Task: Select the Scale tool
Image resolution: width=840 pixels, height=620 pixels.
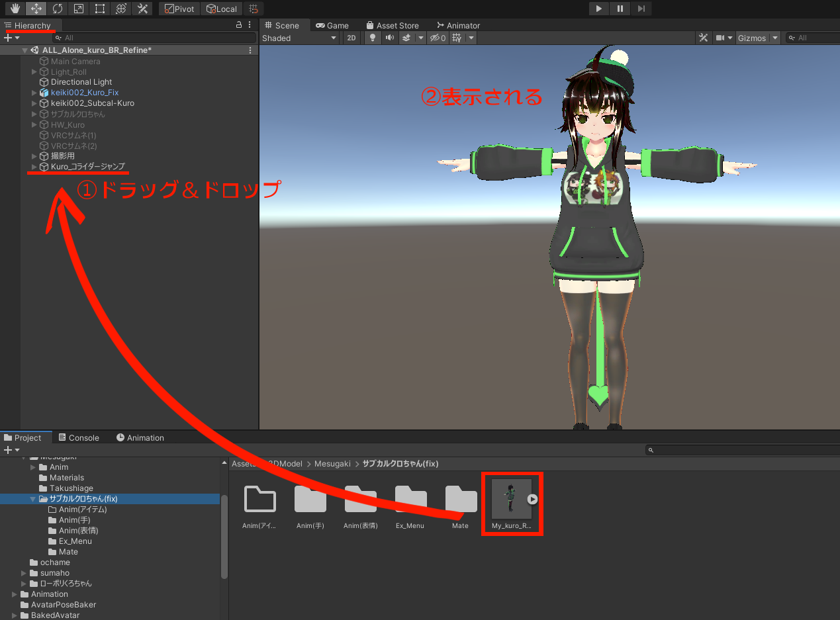Action: [79, 9]
